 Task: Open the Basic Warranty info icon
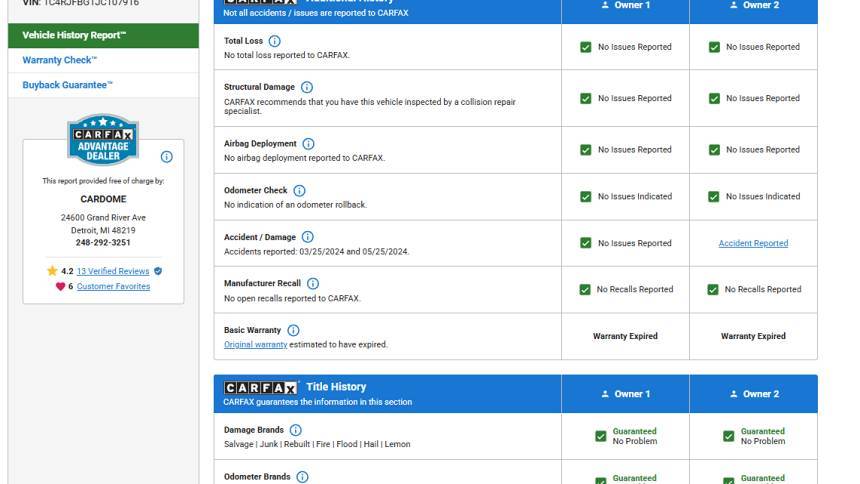[293, 330]
